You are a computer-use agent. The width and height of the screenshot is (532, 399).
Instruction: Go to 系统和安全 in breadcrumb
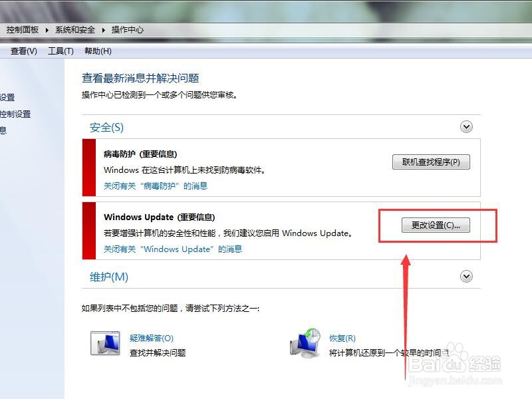click(x=75, y=29)
